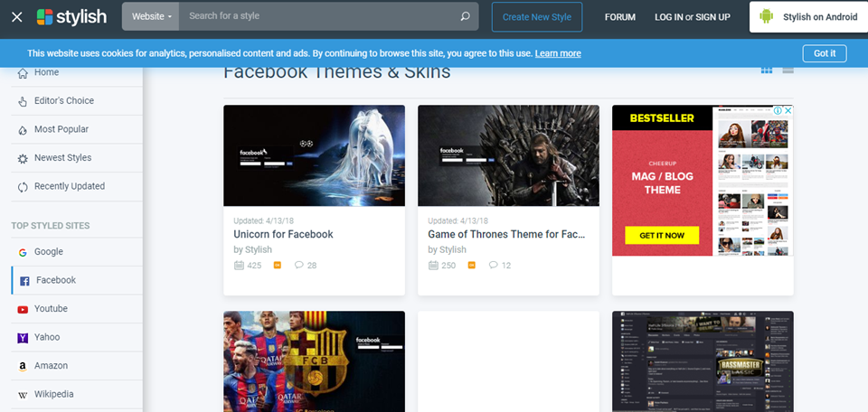Click the Youtube play icon
The image size is (868, 412).
tap(23, 310)
